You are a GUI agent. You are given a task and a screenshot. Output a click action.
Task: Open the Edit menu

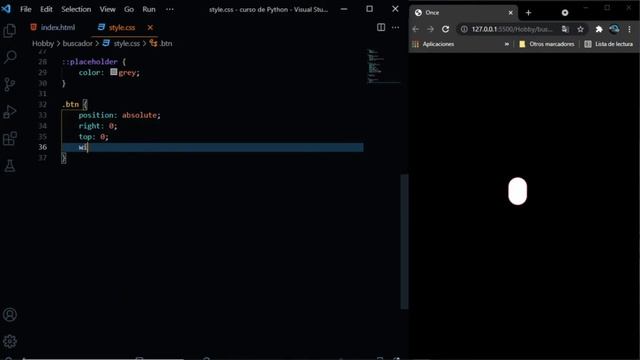pyautogui.click(x=46, y=9)
